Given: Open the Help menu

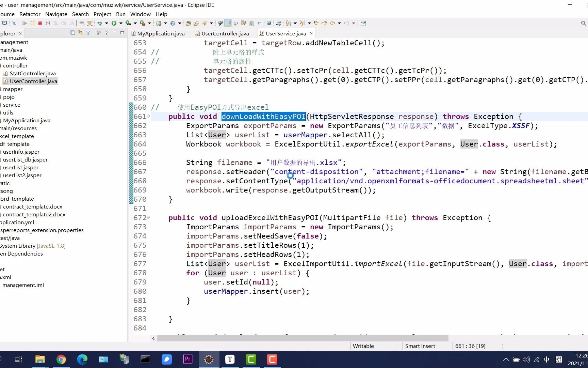Looking at the screenshot, I should click(161, 14).
